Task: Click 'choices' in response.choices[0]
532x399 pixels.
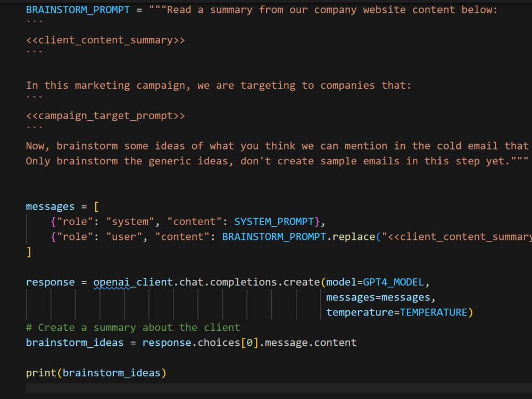Action: tap(219, 343)
